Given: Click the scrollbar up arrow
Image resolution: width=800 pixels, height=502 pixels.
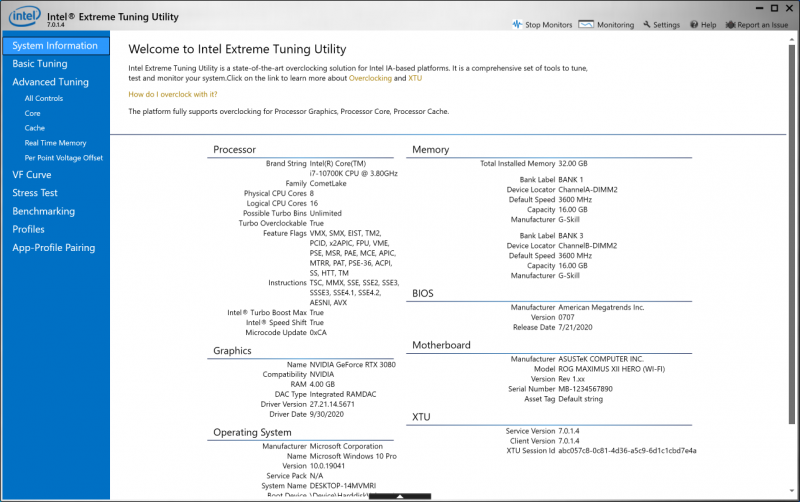Looking at the screenshot, I should point(791,39).
